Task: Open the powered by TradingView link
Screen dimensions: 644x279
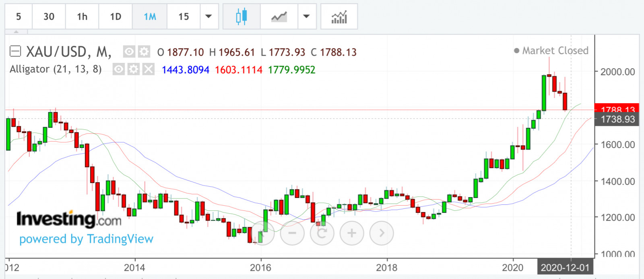Action: [86, 239]
